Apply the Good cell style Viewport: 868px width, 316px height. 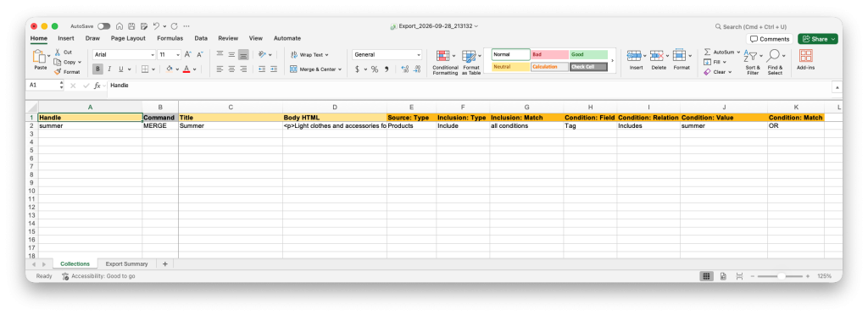click(x=588, y=55)
